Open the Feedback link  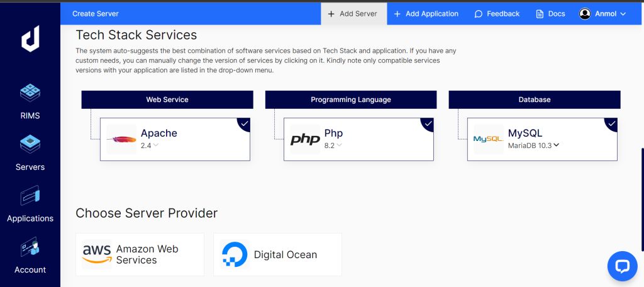click(x=497, y=14)
